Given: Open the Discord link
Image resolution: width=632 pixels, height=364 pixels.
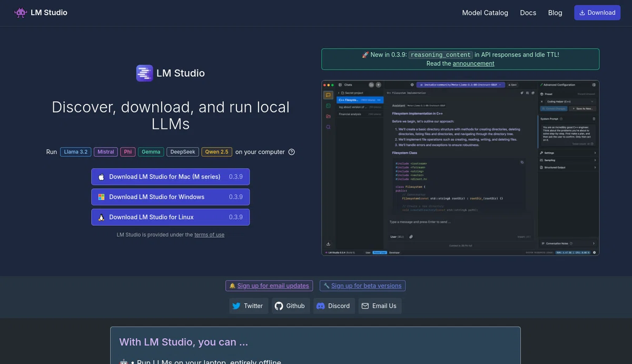Looking at the screenshot, I should coord(334,306).
